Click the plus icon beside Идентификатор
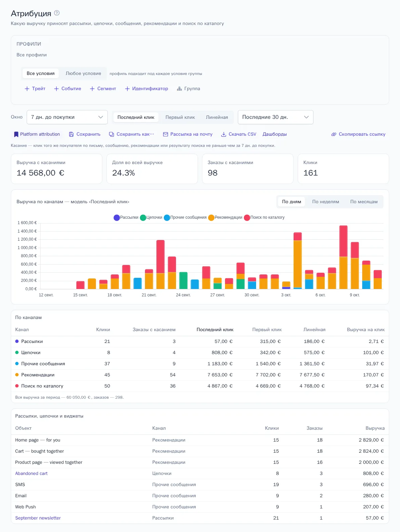Image resolution: width=400 pixels, height=532 pixels. 127,89
